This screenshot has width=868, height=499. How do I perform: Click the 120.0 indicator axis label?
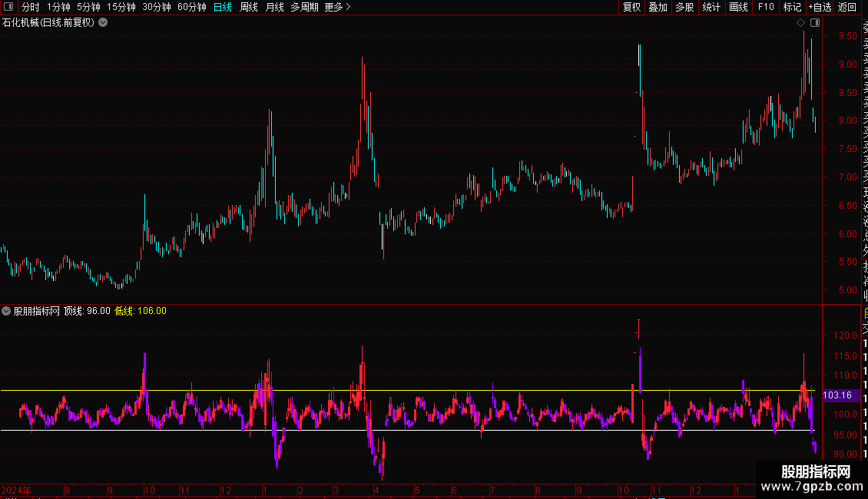click(845, 335)
